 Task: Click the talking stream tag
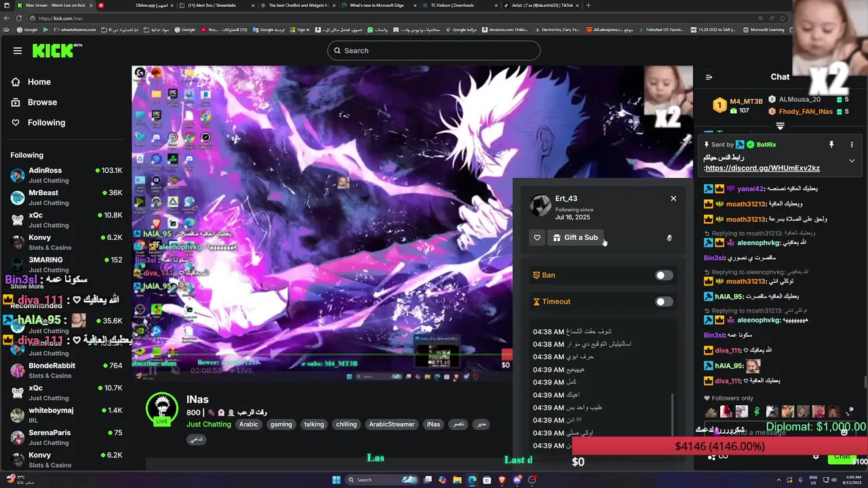point(314,424)
